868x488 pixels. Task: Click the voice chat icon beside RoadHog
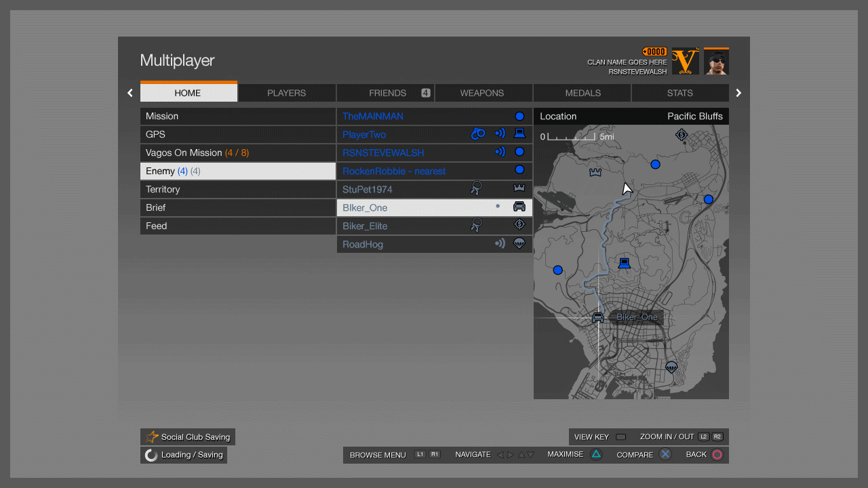click(500, 244)
